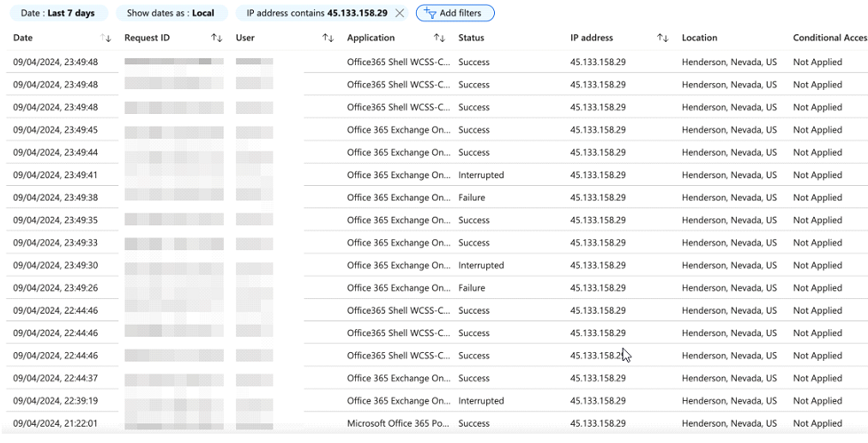Select the 23:49:41 Interrupted sign-in entry
This screenshot has height=443, width=868.
[398, 176]
